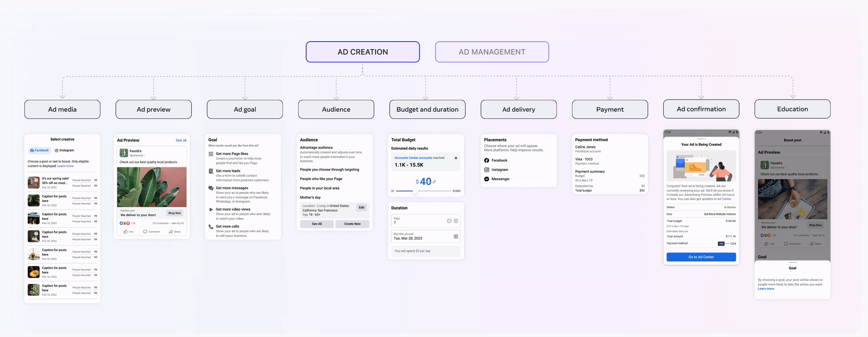Click the Budget and duration section box
868x337 pixels.
pyautogui.click(x=428, y=109)
